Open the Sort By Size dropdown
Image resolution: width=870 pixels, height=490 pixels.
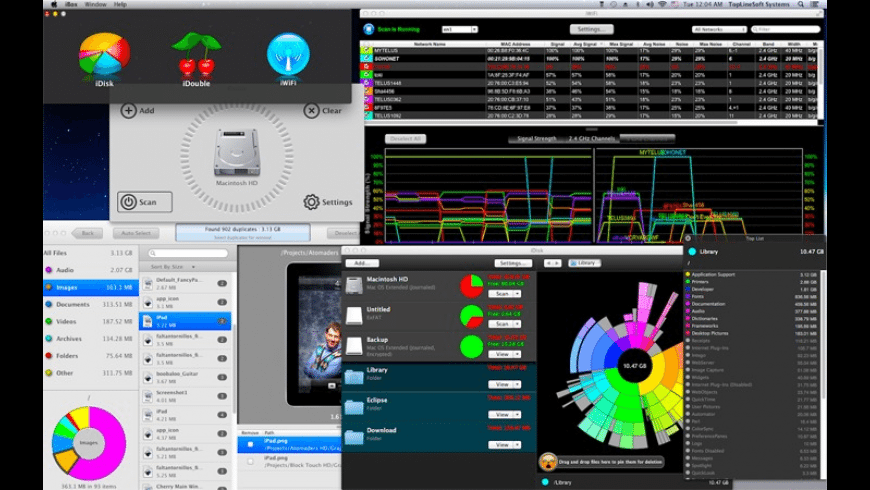[173, 267]
